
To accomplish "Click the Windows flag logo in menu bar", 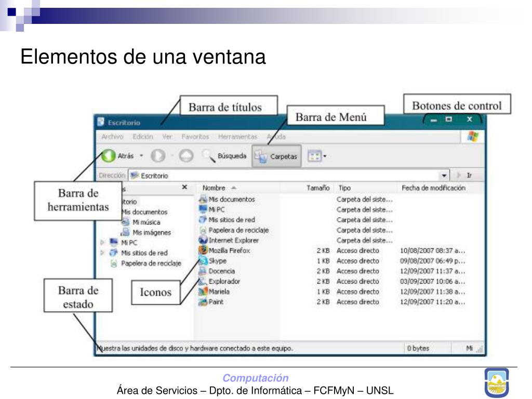I will (x=473, y=137).
